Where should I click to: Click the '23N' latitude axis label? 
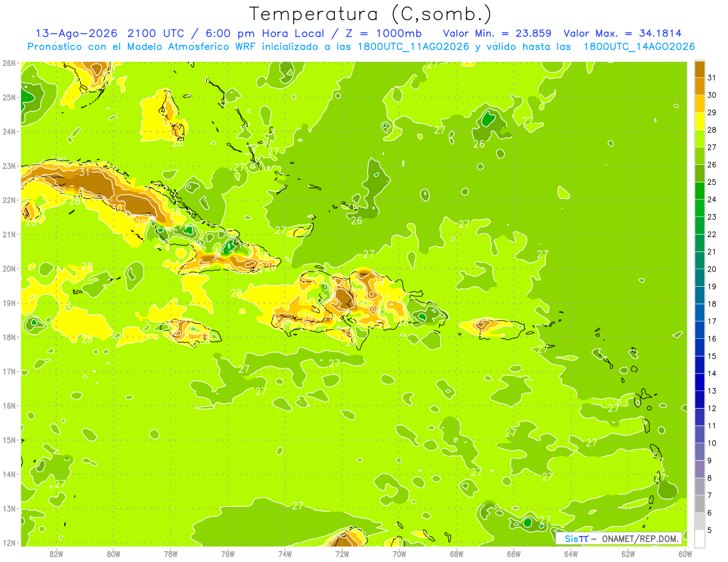pos(9,166)
